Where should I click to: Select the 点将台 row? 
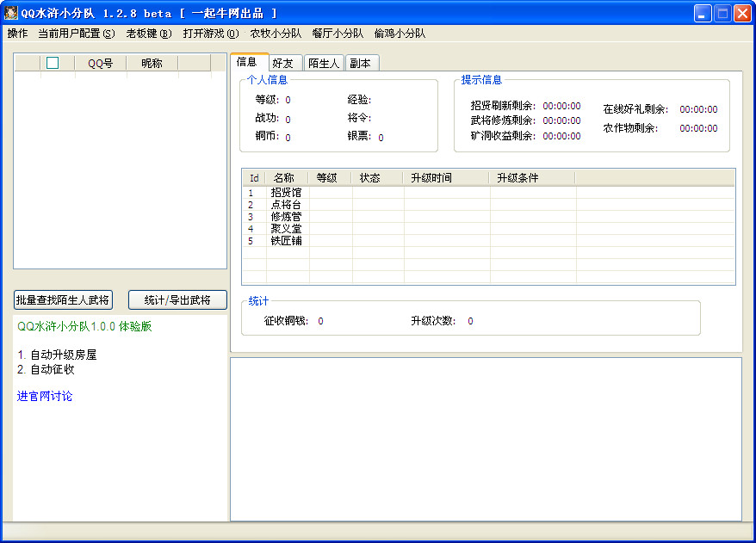pyautogui.click(x=489, y=205)
